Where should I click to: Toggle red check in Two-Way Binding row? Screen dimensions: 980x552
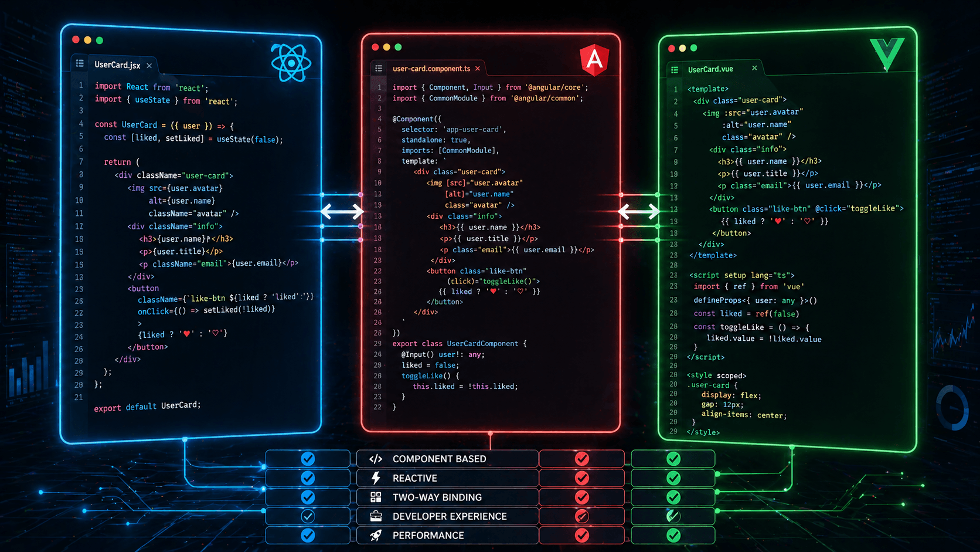tap(581, 497)
